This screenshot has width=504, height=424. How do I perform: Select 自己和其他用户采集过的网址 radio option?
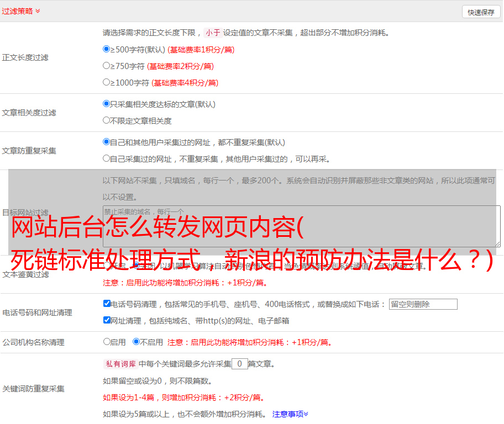pyautogui.click(x=106, y=142)
